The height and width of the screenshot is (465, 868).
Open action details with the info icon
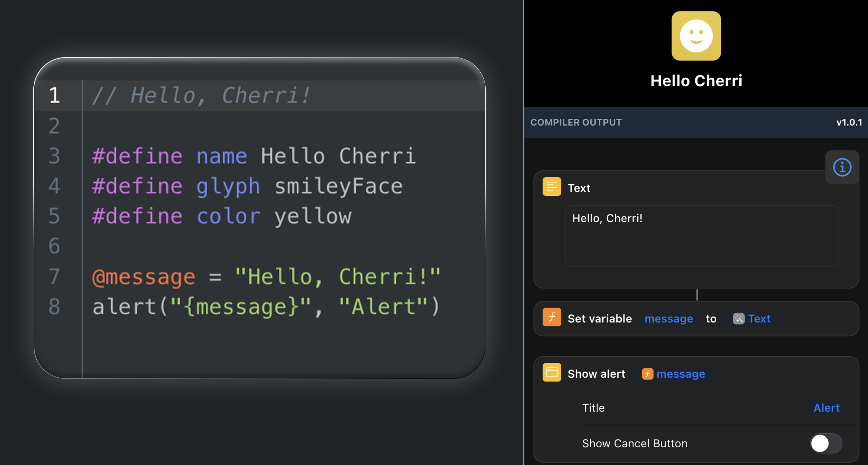(842, 167)
